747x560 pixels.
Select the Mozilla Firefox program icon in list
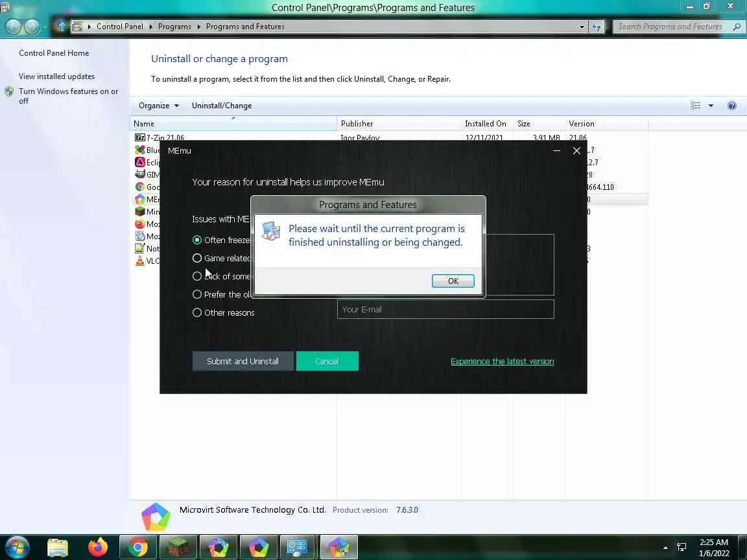pos(139,224)
